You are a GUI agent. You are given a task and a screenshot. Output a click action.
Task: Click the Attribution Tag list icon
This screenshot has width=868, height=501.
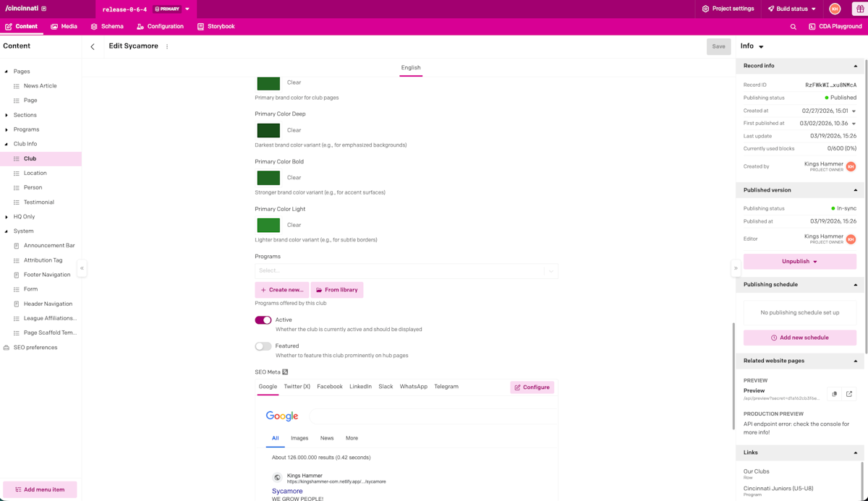(17, 260)
